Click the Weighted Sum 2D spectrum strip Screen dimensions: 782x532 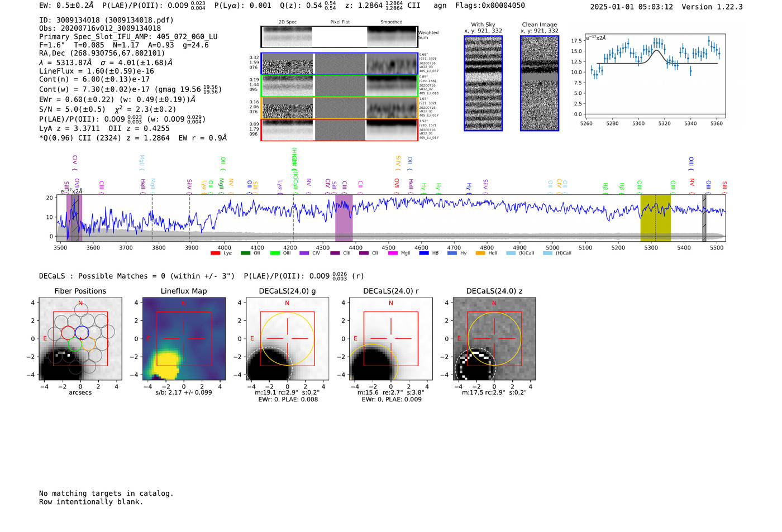tap(339, 37)
